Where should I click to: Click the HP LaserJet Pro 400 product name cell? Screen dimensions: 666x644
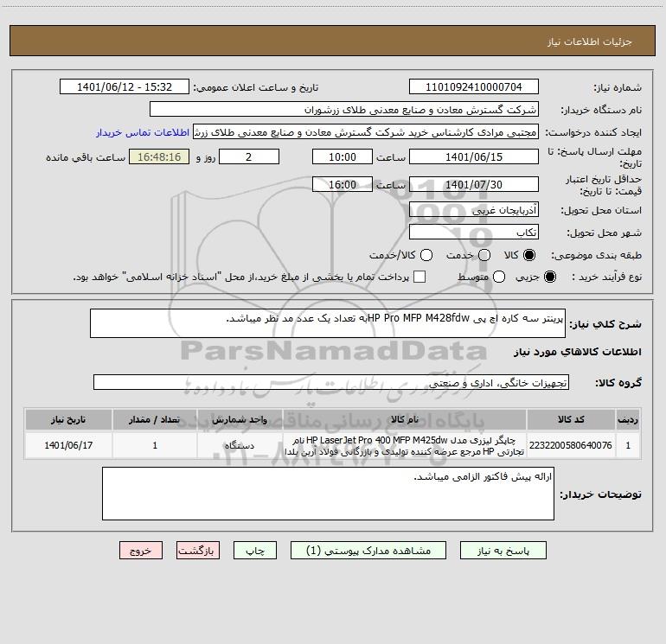(x=405, y=445)
